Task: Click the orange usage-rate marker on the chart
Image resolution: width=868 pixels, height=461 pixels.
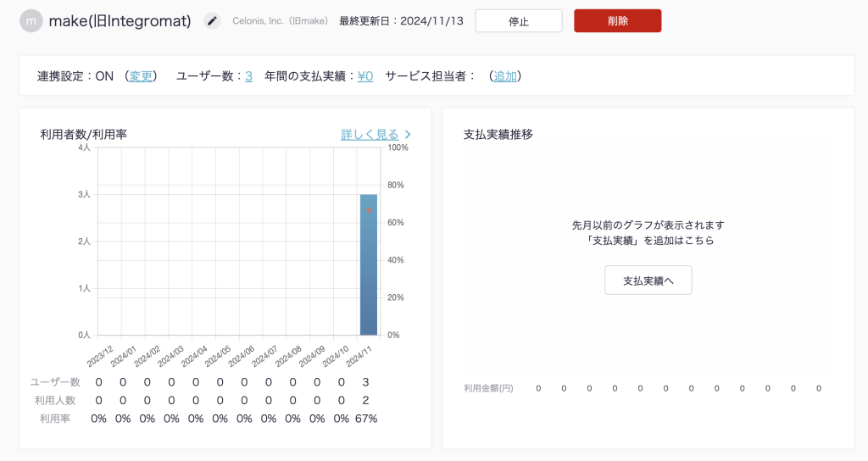Action: coord(369,210)
